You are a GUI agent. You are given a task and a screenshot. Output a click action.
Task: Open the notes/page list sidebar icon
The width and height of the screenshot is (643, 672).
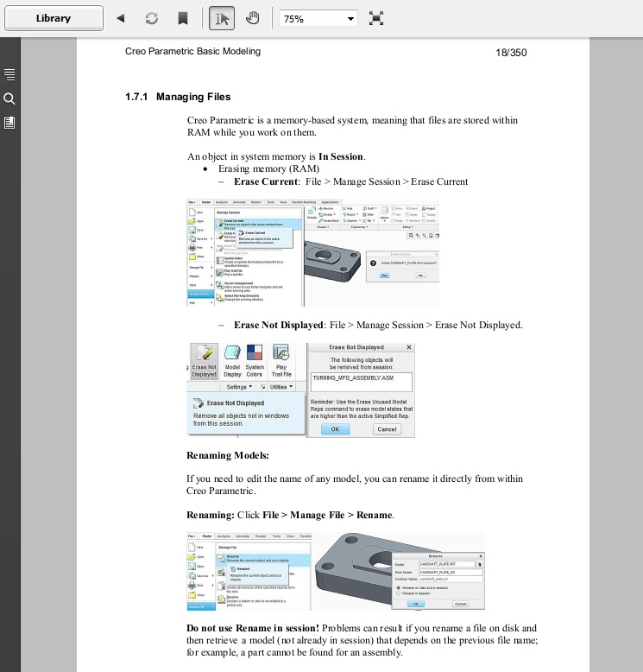[x=9, y=123]
